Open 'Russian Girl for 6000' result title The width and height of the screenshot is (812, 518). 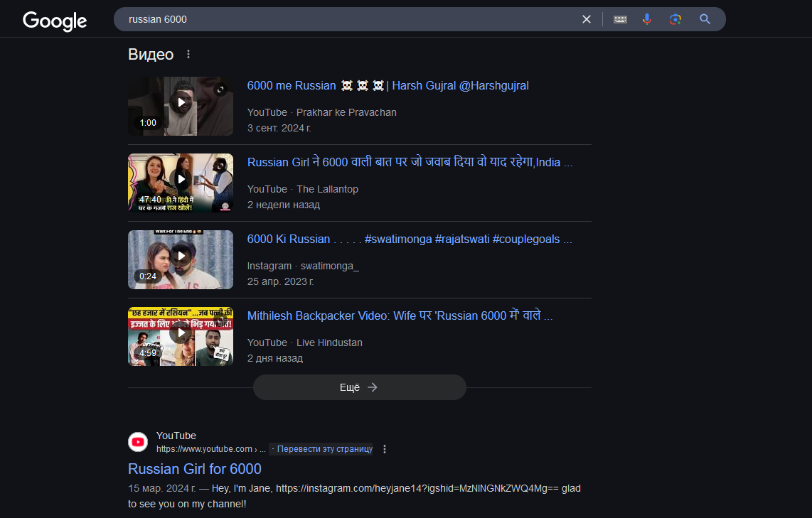[x=195, y=469]
